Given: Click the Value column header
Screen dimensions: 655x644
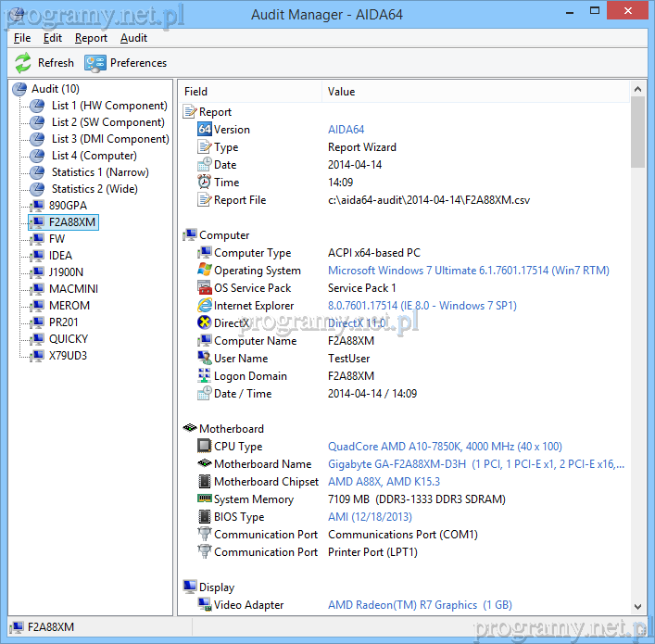Looking at the screenshot, I should point(342,92).
